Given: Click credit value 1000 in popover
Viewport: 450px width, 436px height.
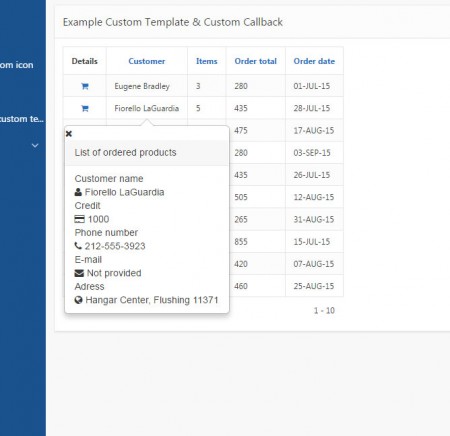Looking at the screenshot, I should pyautogui.click(x=98, y=219).
